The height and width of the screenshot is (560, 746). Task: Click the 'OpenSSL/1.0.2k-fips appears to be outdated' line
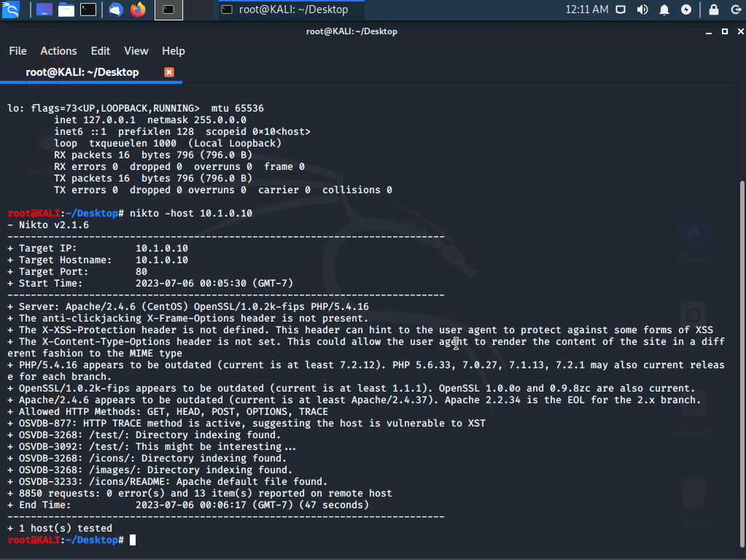pyautogui.click(x=351, y=389)
